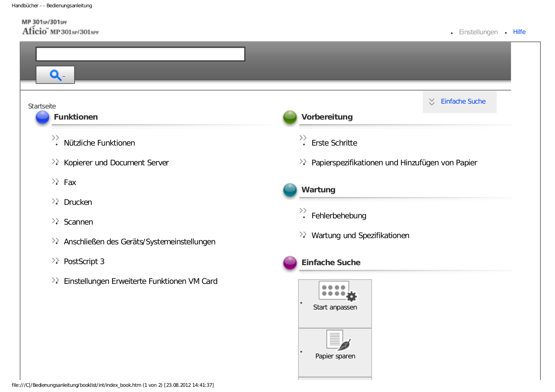555x392 pixels.
Task: Click arrow icon before Fehlerbehebung
Action: point(303,210)
